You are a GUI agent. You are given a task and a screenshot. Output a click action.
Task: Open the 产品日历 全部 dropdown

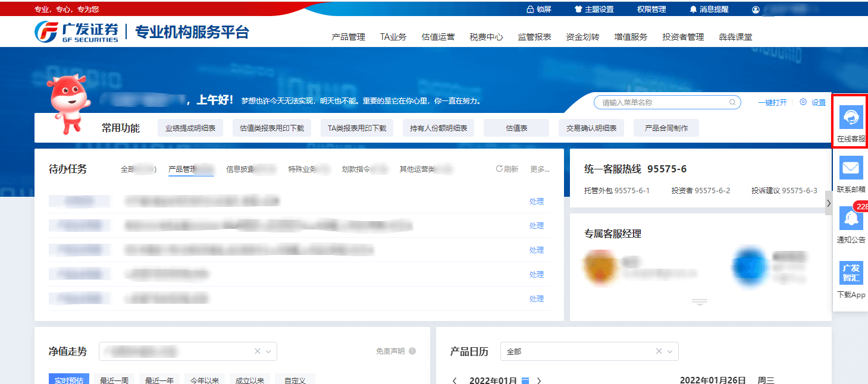click(669, 351)
